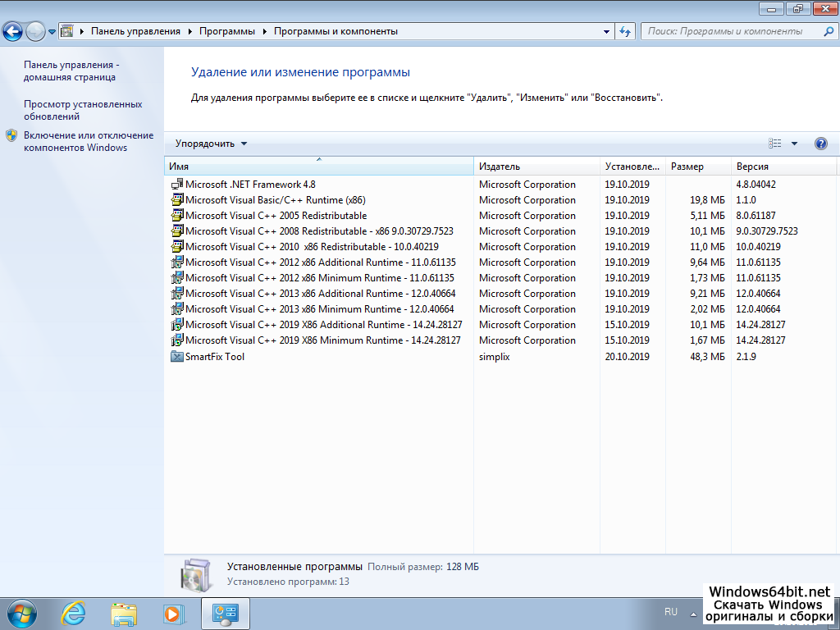Image resolution: width=840 pixels, height=630 pixels.
Task: Go to Панель управления домашняя страница
Action: click(x=71, y=71)
